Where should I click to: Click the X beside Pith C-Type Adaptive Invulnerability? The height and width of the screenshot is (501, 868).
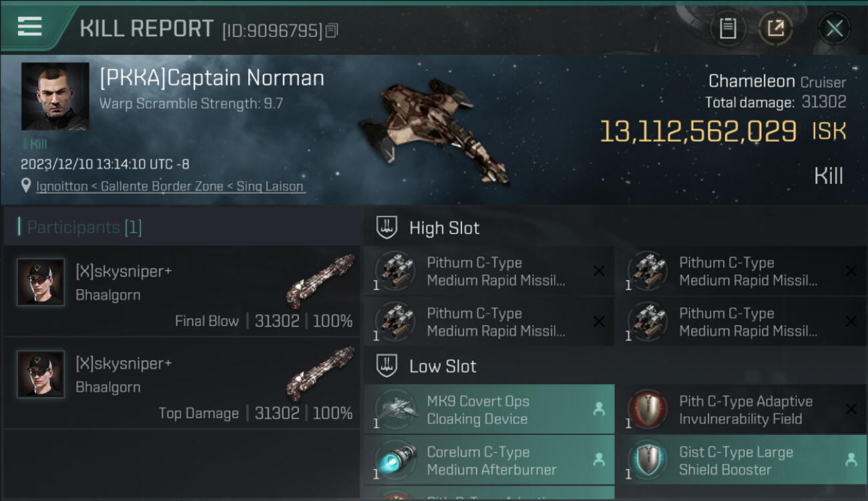[851, 409]
